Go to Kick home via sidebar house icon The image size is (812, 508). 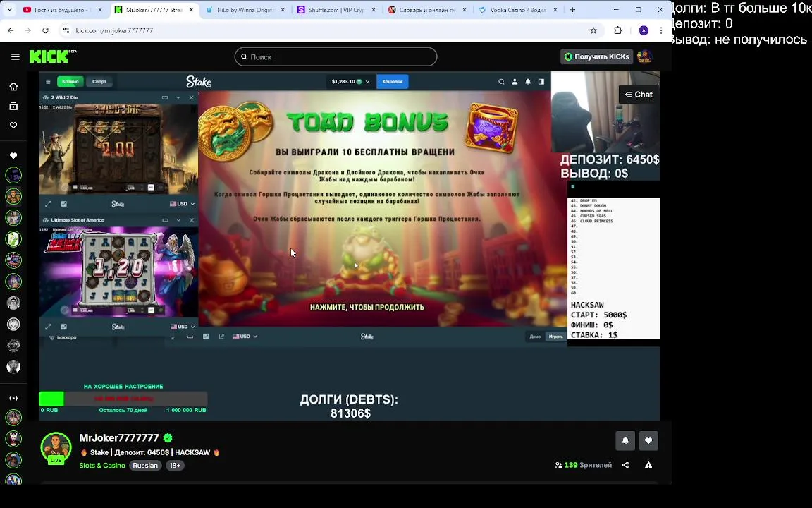(13, 87)
